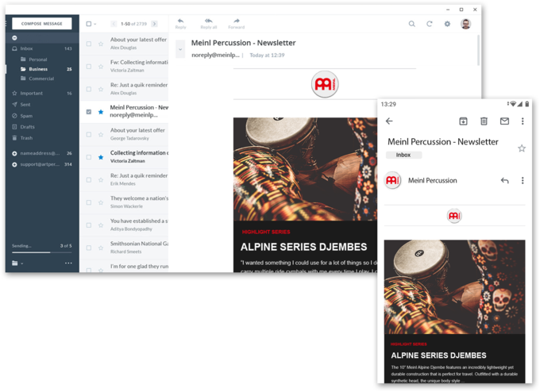The width and height of the screenshot is (540, 392).
Task: Tap the mark-unread envelope icon on mobile
Action: click(504, 121)
